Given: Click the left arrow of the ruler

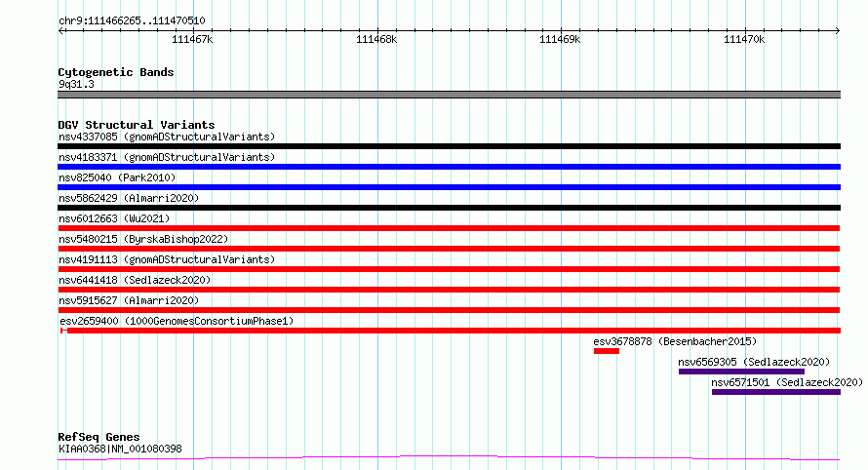Looking at the screenshot, I should pos(61,30).
